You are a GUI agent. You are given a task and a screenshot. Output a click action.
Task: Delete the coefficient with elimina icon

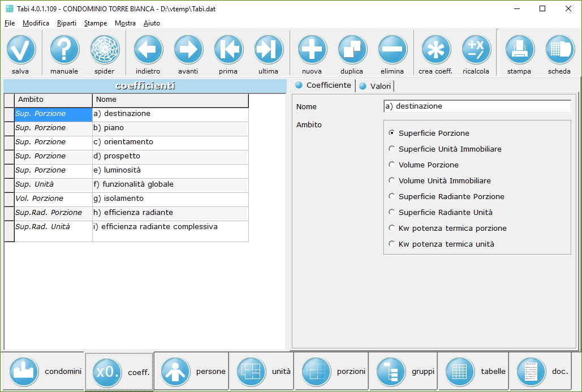click(x=393, y=50)
